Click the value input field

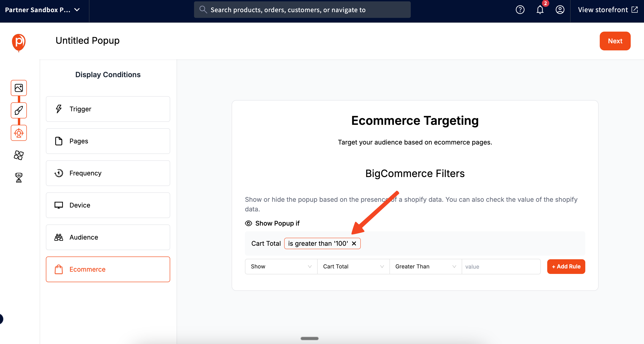click(501, 266)
